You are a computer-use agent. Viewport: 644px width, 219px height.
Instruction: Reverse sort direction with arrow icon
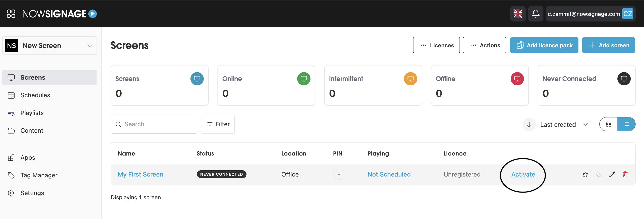coord(529,125)
